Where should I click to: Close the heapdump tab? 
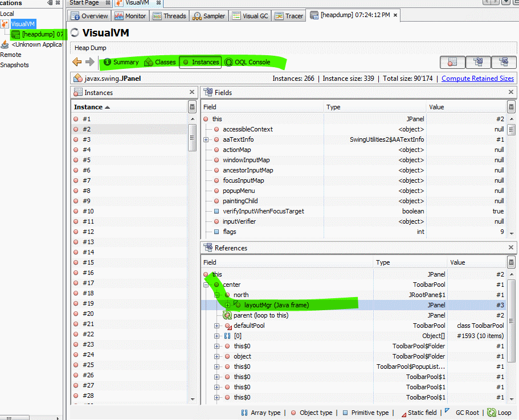(395, 15)
